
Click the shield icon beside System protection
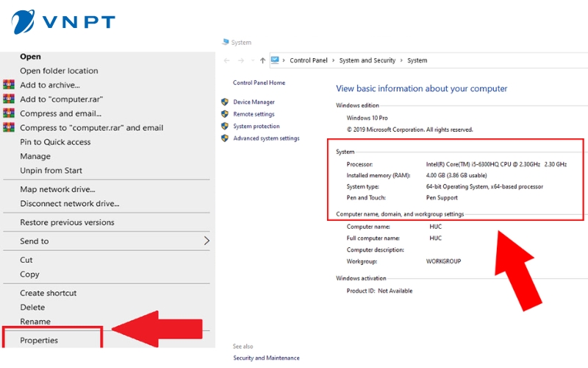pyautogui.click(x=225, y=127)
